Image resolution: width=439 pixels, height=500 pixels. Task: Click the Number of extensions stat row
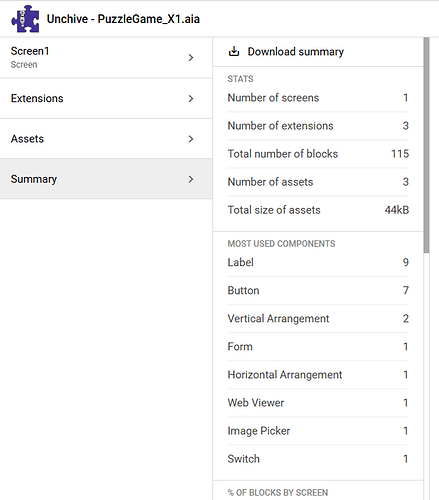point(318,126)
